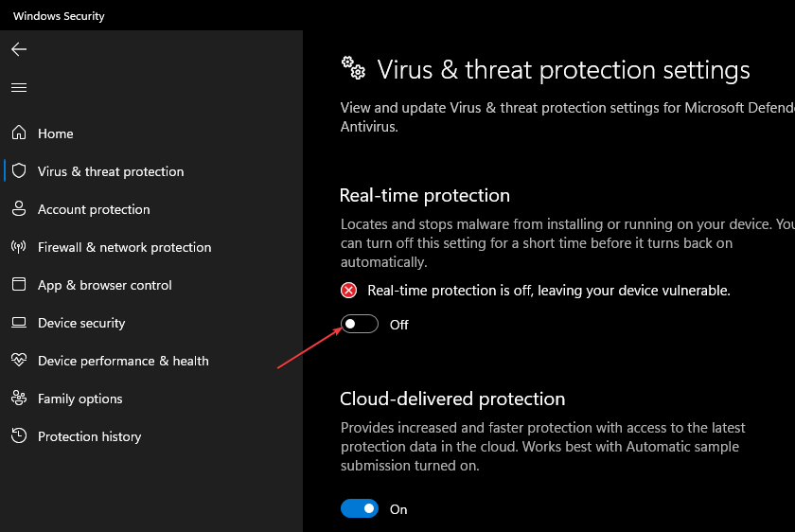The width and height of the screenshot is (795, 532).
Task: Click the Real-time protection heading
Action: [x=424, y=195]
